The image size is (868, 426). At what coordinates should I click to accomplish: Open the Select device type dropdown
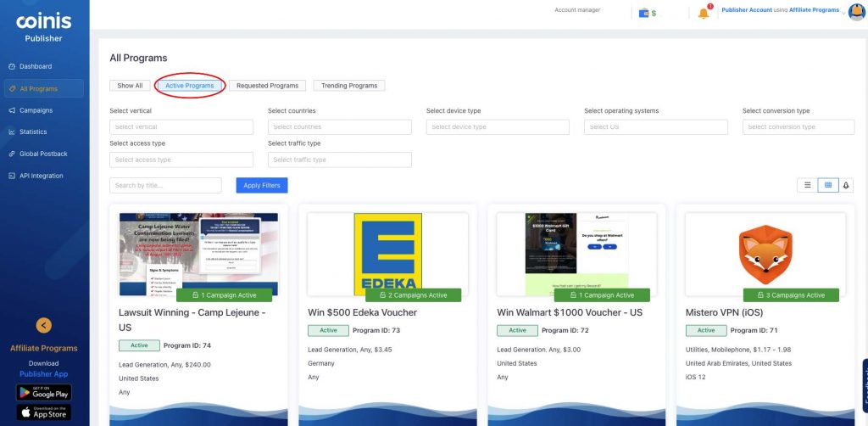coord(498,127)
